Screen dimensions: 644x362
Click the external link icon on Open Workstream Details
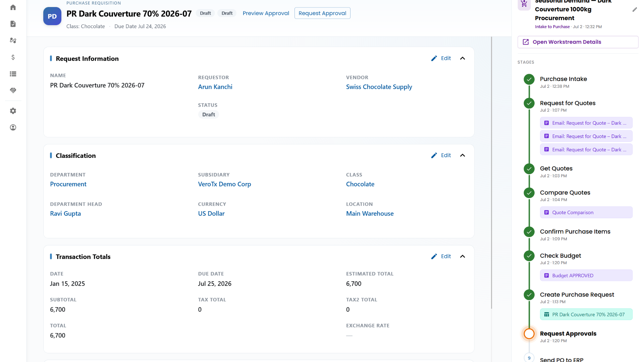(526, 42)
